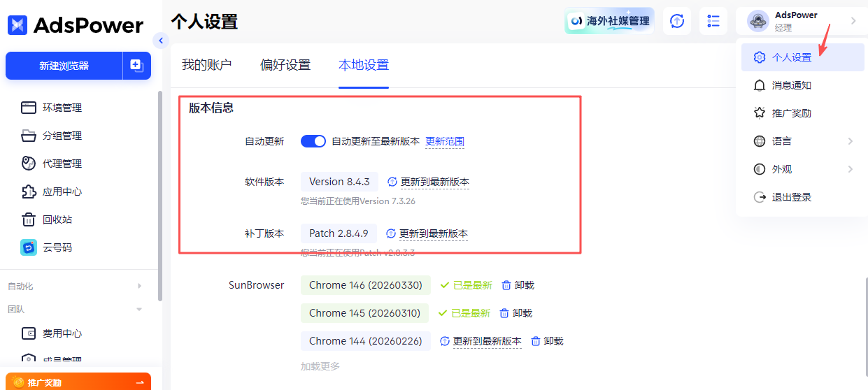
Task: Open 费用中心 in the sidebar
Action: pos(62,333)
